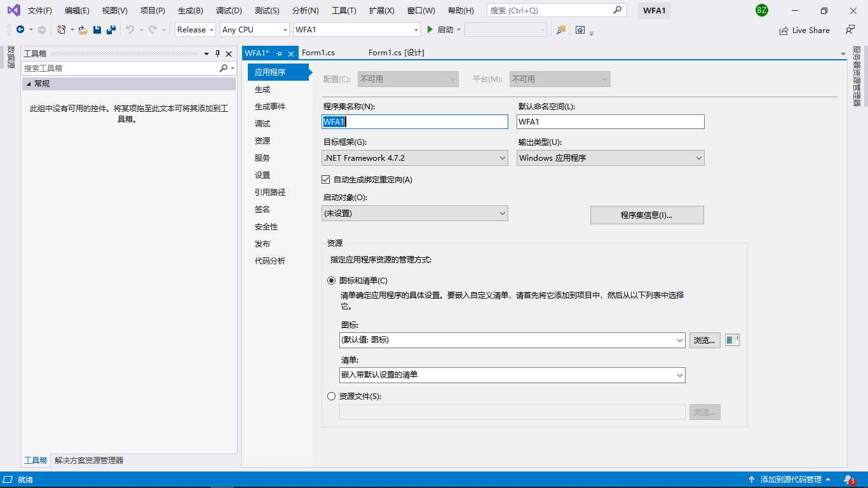Click the 安全性 settings page

click(x=266, y=227)
